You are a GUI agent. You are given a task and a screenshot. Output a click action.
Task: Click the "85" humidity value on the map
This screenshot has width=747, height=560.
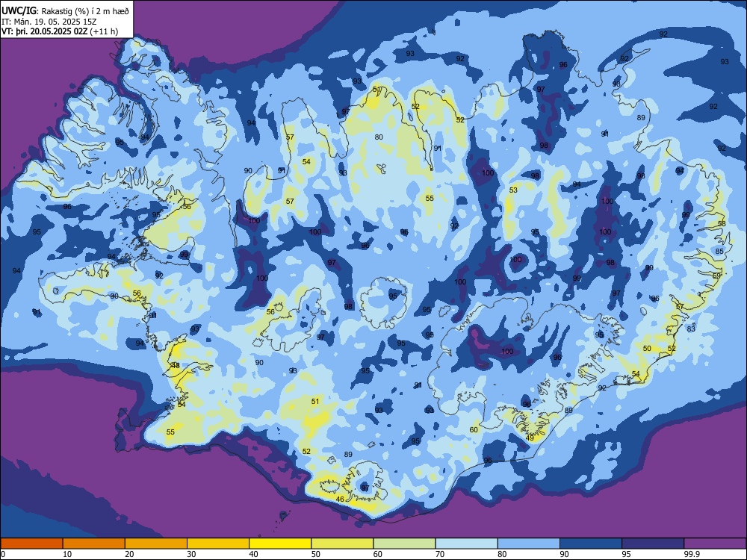(x=719, y=252)
